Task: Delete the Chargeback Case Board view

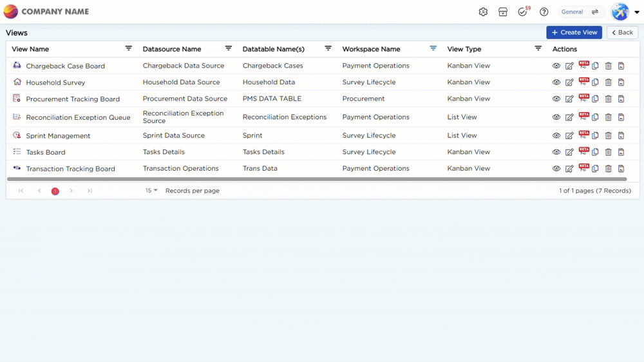Action: 609,66
